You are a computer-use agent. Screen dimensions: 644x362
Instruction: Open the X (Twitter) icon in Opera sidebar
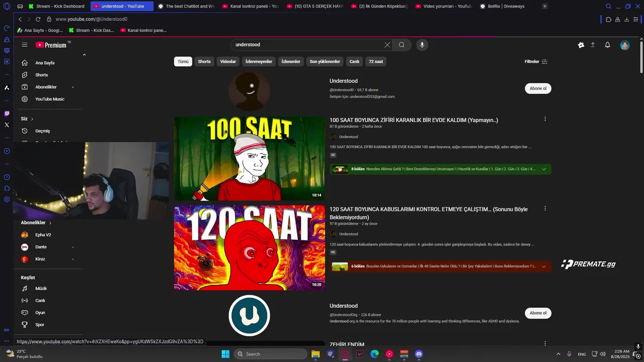click(7, 125)
